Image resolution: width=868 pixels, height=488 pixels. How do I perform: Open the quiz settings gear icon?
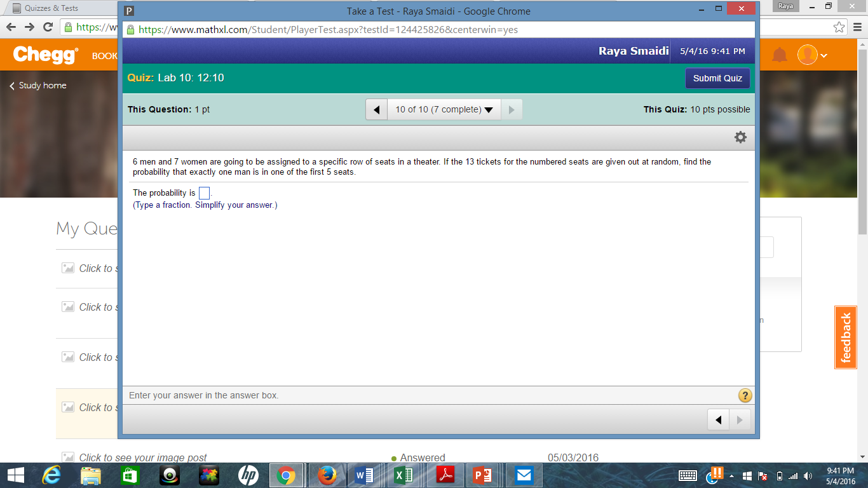pos(740,137)
